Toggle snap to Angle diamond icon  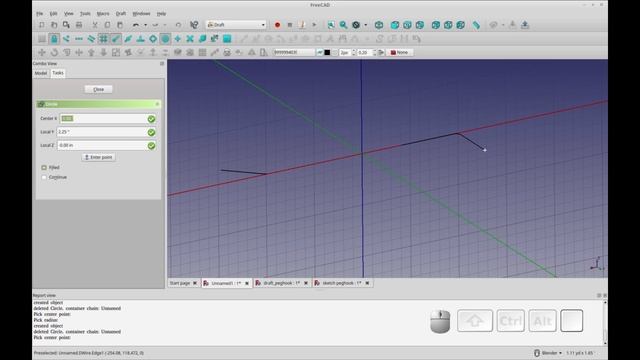[153, 39]
